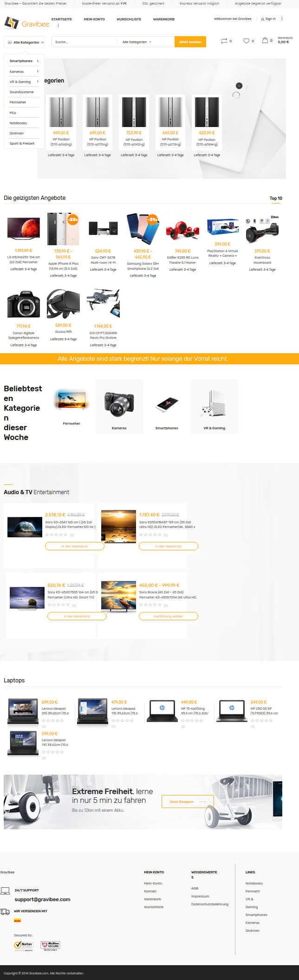
Task: Open the wishlist heart icon in header
Action: pos(247,41)
